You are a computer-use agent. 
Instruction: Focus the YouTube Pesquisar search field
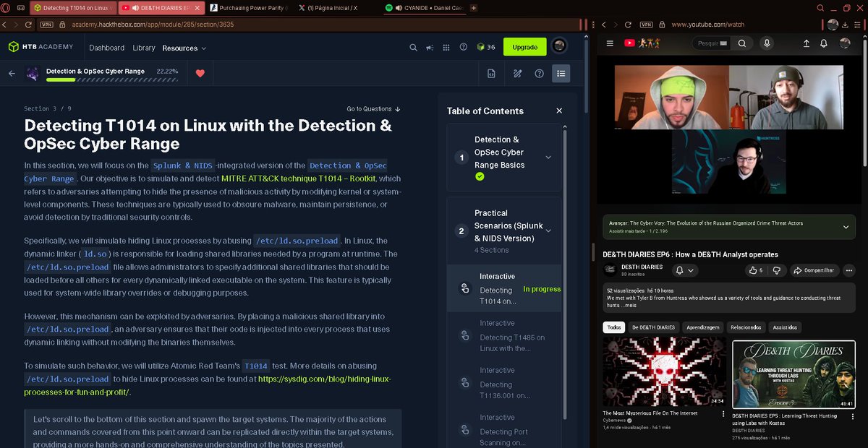point(711,43)
